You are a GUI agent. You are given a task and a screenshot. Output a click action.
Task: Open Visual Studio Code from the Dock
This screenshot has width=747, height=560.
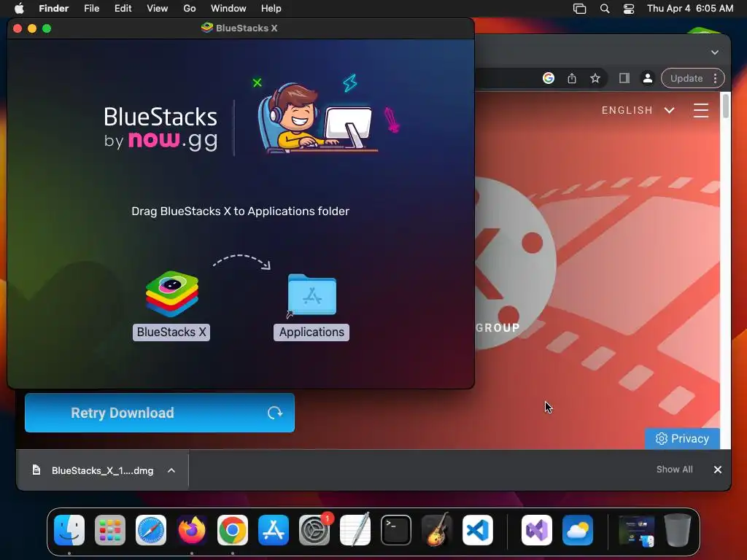477,530
